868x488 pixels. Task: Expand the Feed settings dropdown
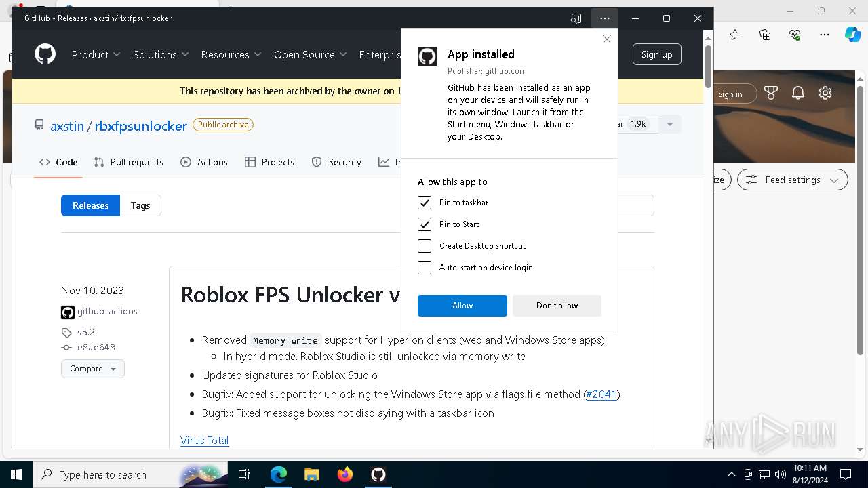click(x=793, y=180)
